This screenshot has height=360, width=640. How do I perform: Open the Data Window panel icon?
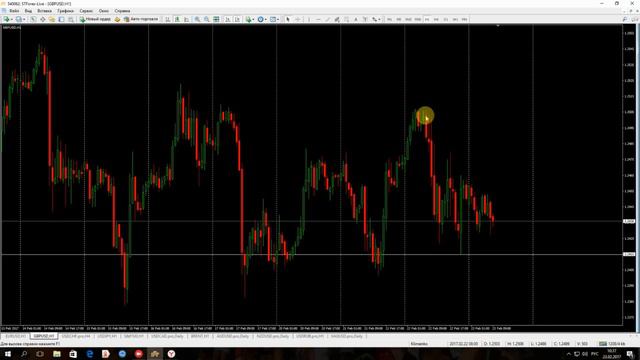42,19
